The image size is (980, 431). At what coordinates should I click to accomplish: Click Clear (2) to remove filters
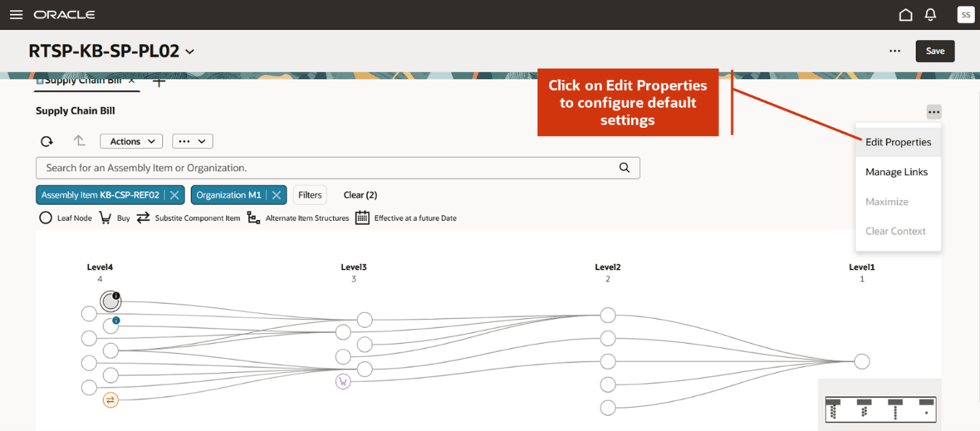[360, 195]
